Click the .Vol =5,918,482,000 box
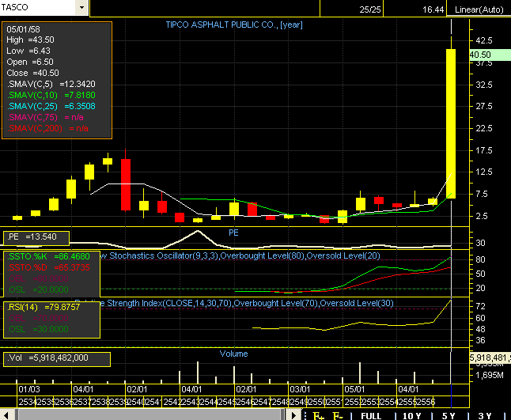This screenshot has width=511, height=420. [x=57, y=358]
